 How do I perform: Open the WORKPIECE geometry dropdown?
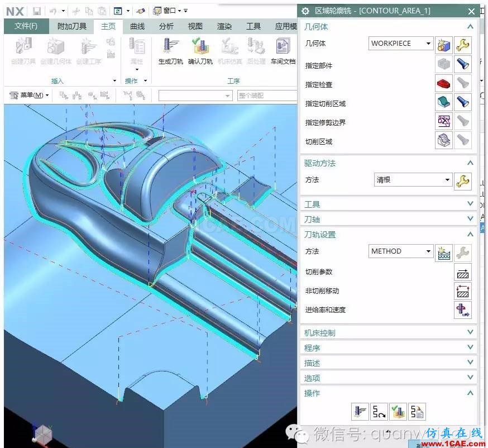[x=401, y=44]
